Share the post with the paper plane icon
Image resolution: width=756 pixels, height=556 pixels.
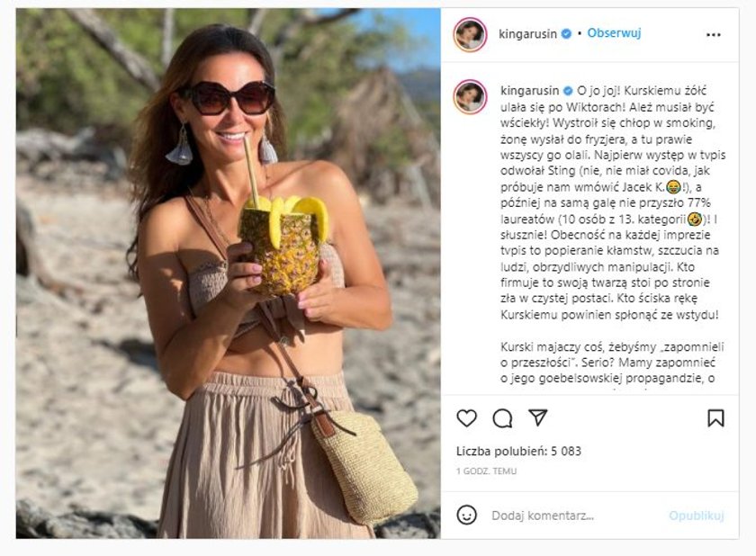pos(537,417)
